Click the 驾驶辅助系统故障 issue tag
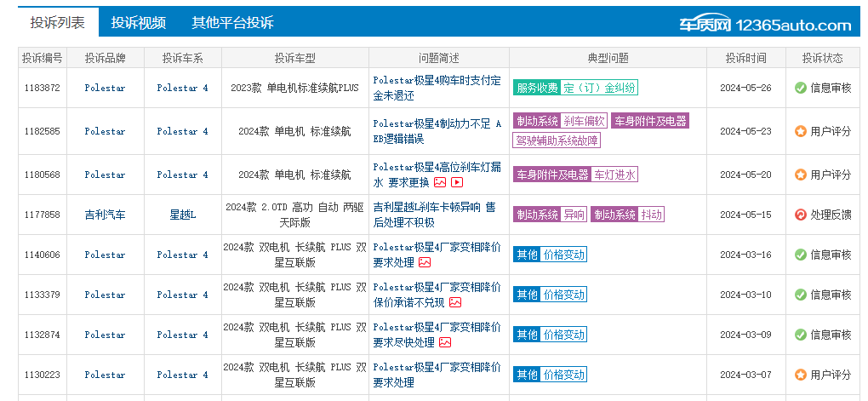Image resolution: width=868 pixels, height=401 pixels. (557, 140)
